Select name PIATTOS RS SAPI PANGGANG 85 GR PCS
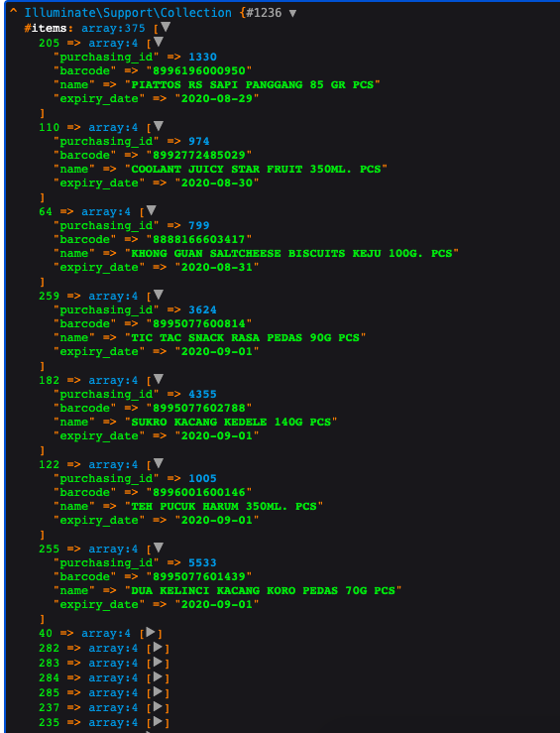 coord(252,85)
